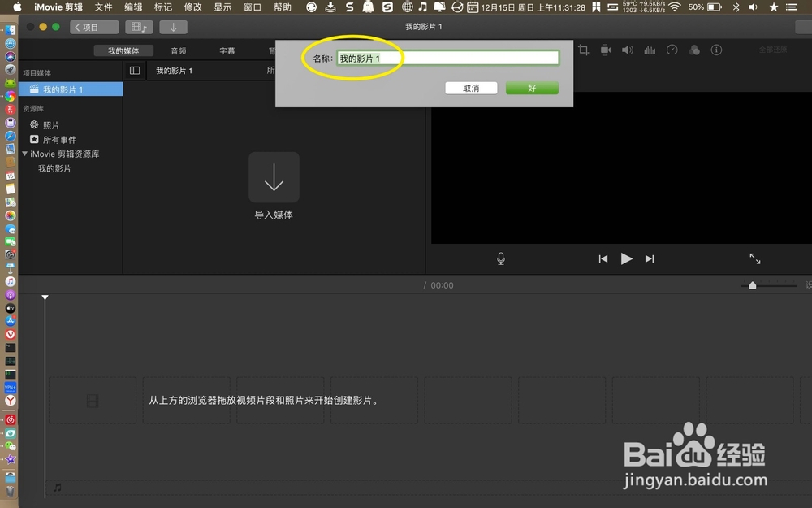Image resolution: width=812 pixels, height=508 pixels.
Task: Open the 显示 menu
Action: pyautogui.click(x=222, y=7)
